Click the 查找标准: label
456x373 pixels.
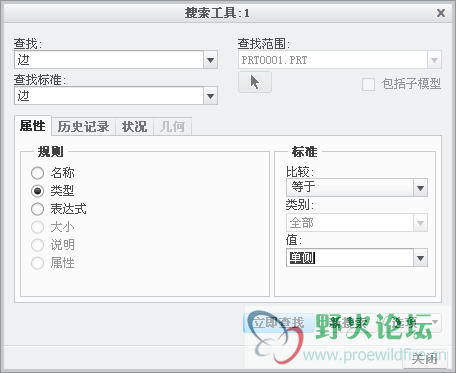(40, 80)
